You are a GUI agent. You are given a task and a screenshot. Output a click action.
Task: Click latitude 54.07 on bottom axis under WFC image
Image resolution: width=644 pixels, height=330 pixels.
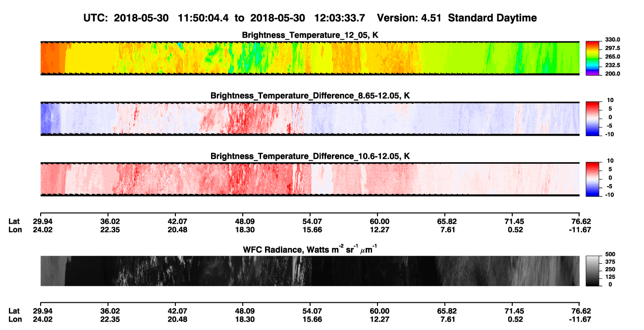pyautogui.click(x=310, y=311)
